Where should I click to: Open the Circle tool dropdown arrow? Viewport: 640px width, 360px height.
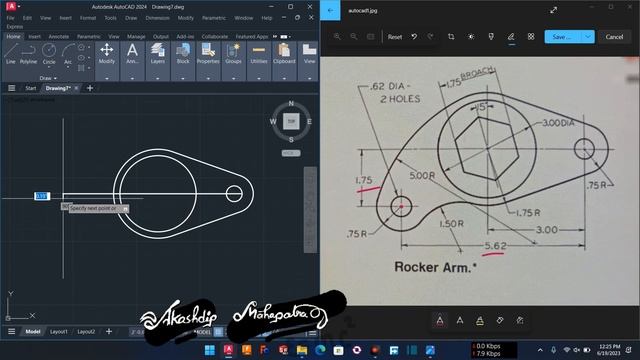[49, 67]
